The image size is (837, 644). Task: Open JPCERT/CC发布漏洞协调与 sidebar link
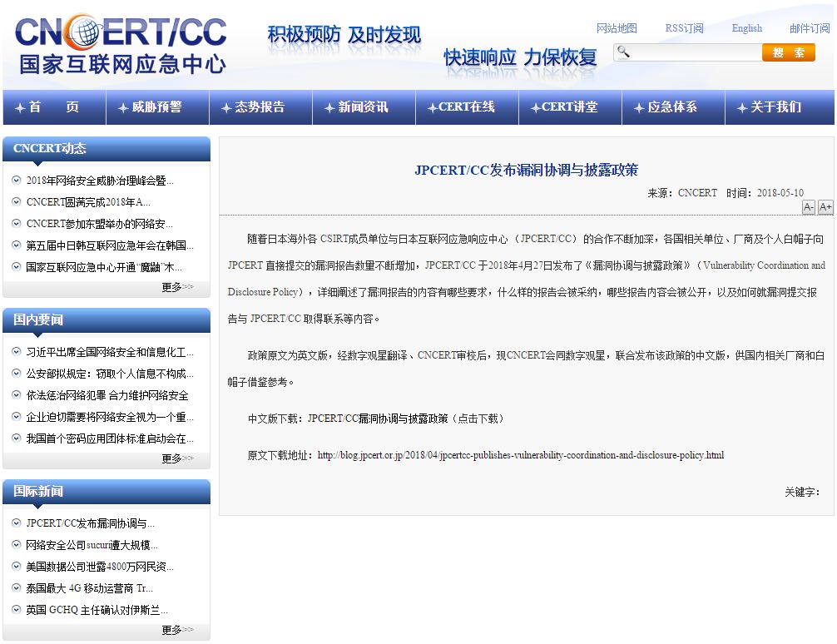[90, 523]
